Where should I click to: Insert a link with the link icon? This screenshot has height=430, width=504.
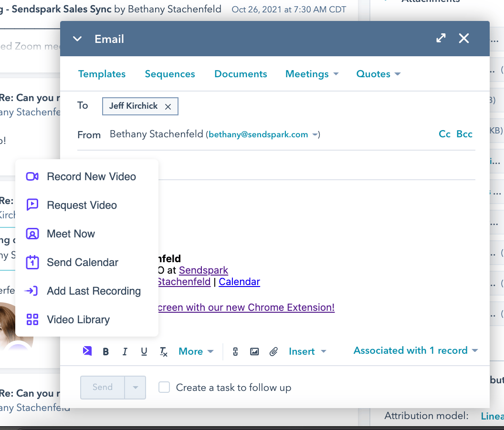click(235, 352)
